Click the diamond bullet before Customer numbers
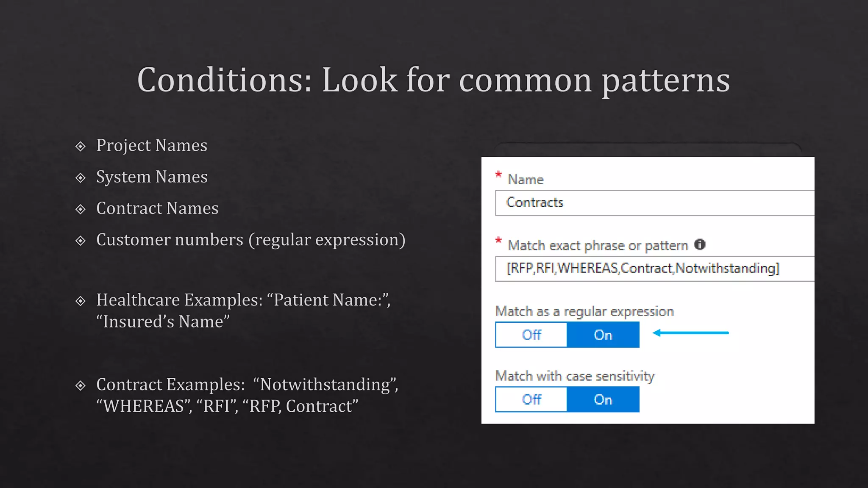Viewport: 868px width, 488px height. [81, 241]
